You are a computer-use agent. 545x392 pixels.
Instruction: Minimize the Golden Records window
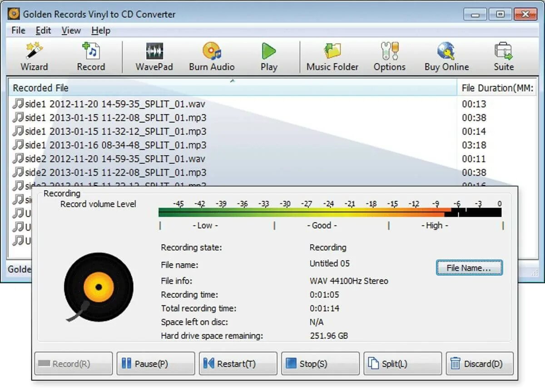point(476,14)
